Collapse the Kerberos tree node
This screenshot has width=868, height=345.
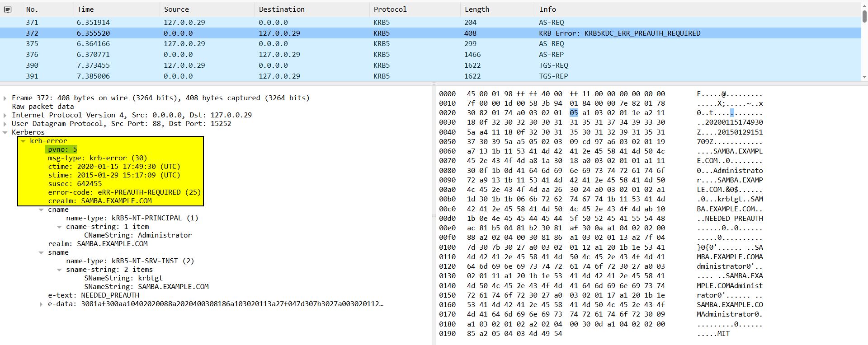pos(5,132)
